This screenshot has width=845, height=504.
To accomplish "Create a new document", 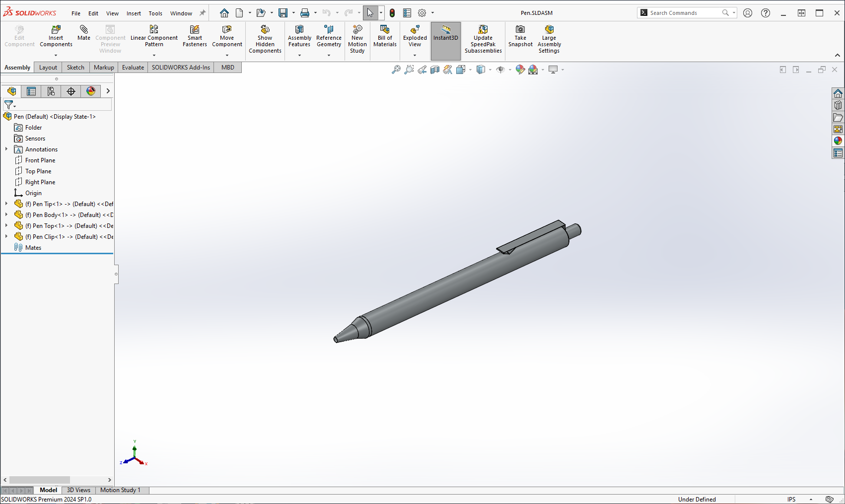I will click(x=240, y=13).
